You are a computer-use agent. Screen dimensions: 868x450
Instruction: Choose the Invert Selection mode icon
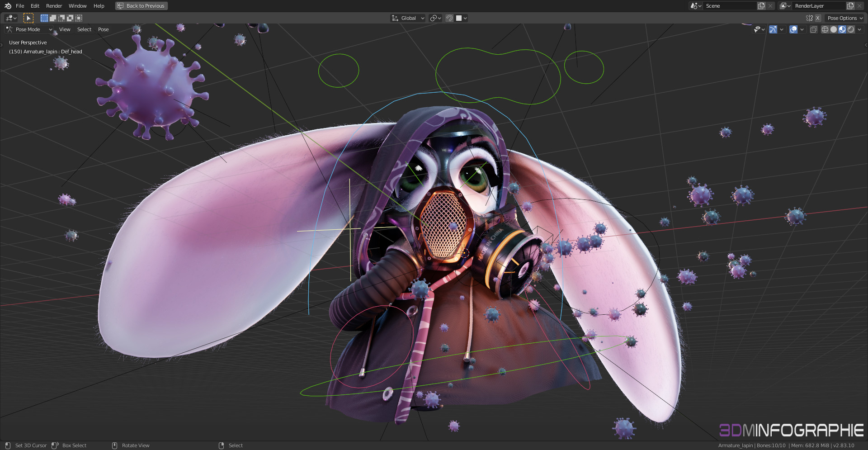[x=70, y=18]
